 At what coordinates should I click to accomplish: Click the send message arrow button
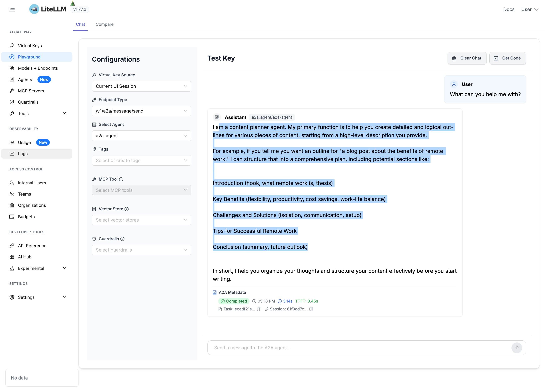click(516, 347)
